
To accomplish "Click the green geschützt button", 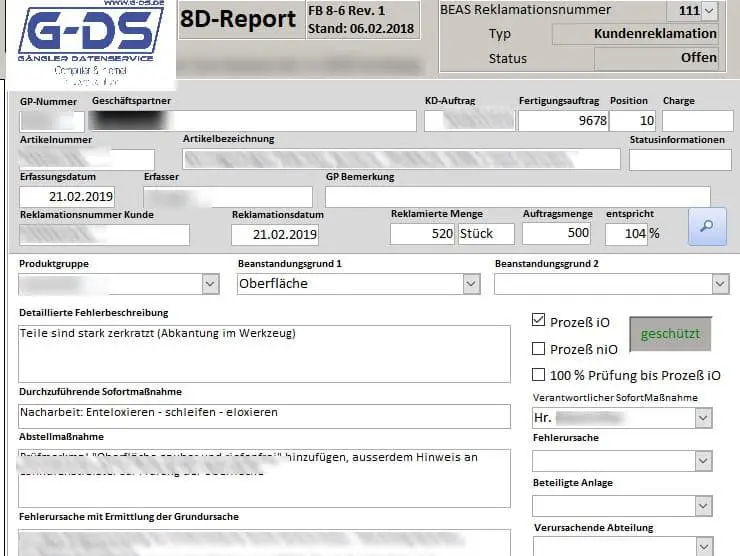I will [670, 334].
